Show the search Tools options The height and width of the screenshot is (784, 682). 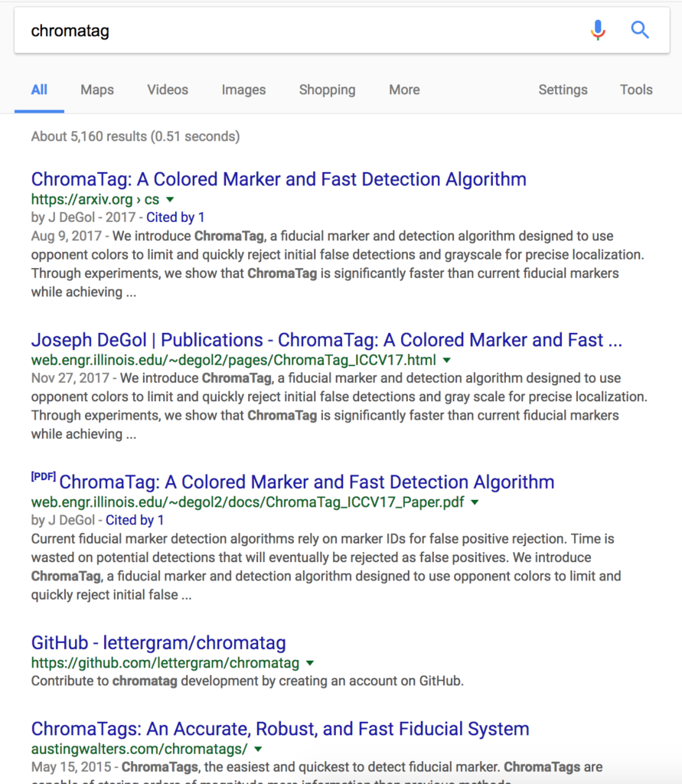(x=636, y=90)
